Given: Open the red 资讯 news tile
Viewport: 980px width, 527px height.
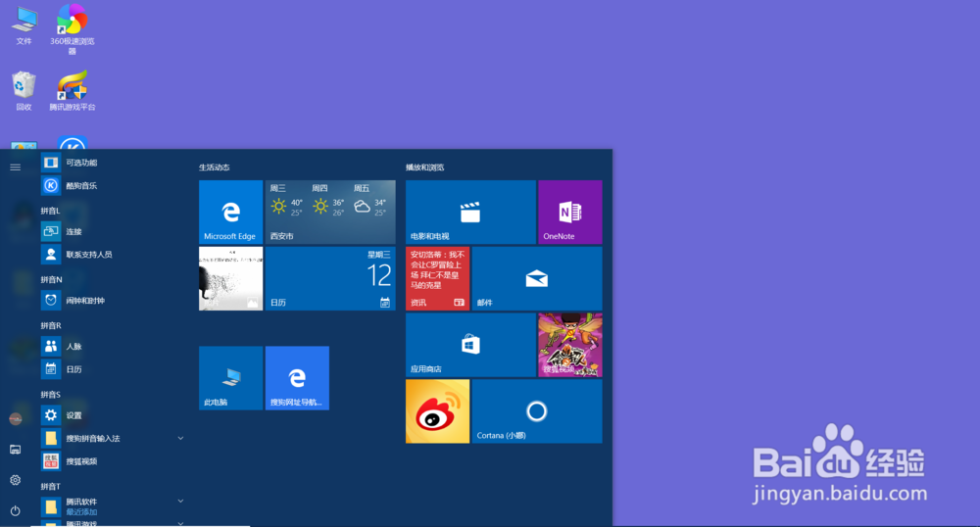Looking at the screenshot, I should click(x=437, y=278).
